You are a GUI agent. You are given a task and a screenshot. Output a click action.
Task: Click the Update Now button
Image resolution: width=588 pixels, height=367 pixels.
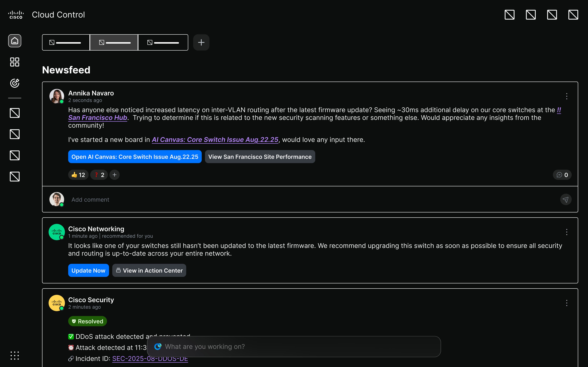point(88,270)
